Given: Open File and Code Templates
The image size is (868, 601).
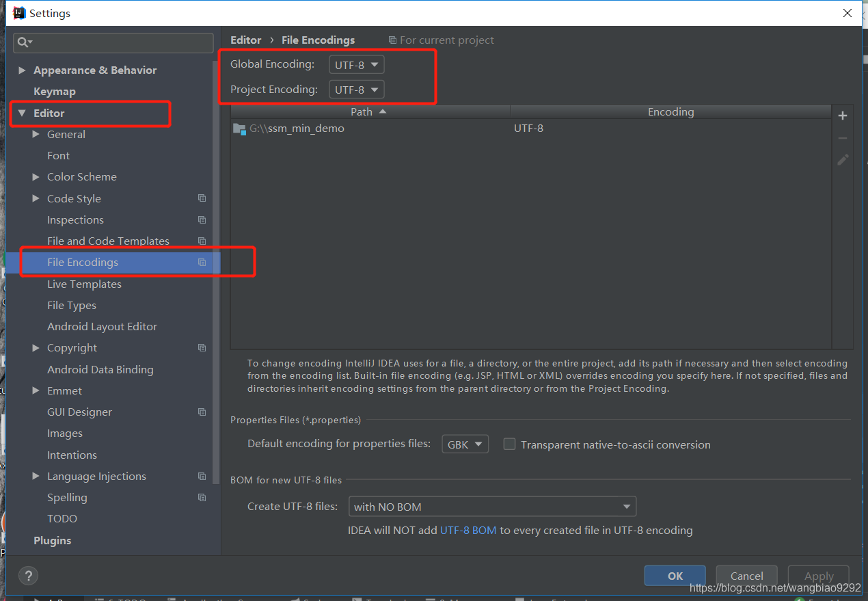Looking at the screenshot, I should click(x=108, y=241).
